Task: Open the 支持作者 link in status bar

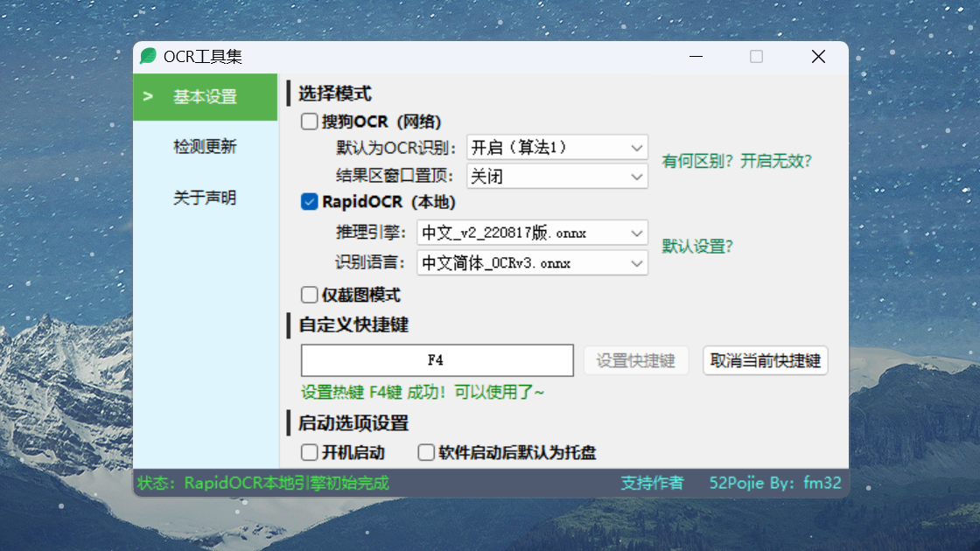Action: 652,483
